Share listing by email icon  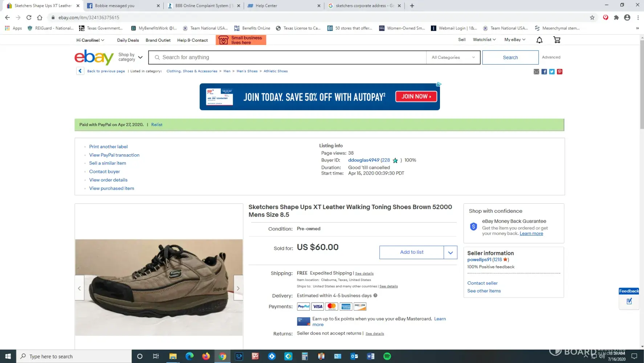[x=536, y=72]
